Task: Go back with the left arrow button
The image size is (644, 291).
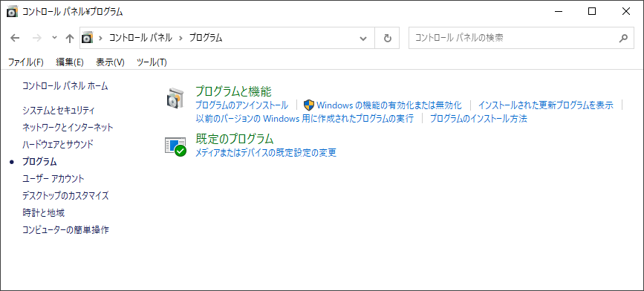Action: click(15, 38)
